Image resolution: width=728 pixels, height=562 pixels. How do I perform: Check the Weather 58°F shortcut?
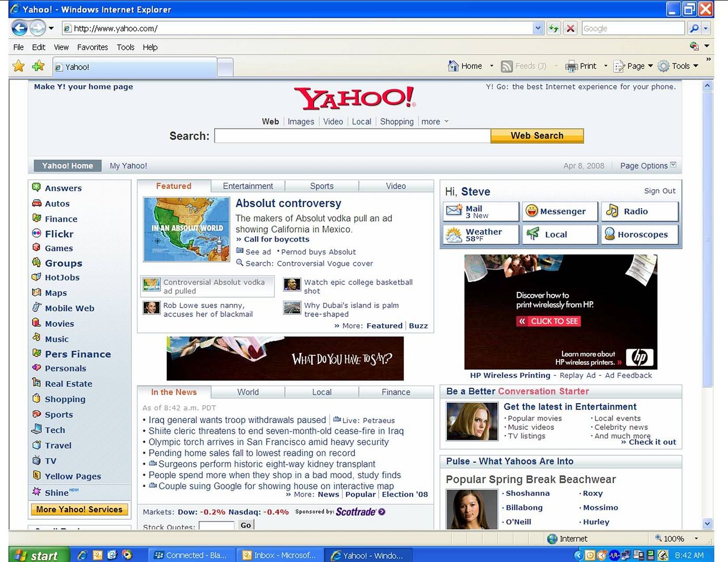(x=481, y=235)
